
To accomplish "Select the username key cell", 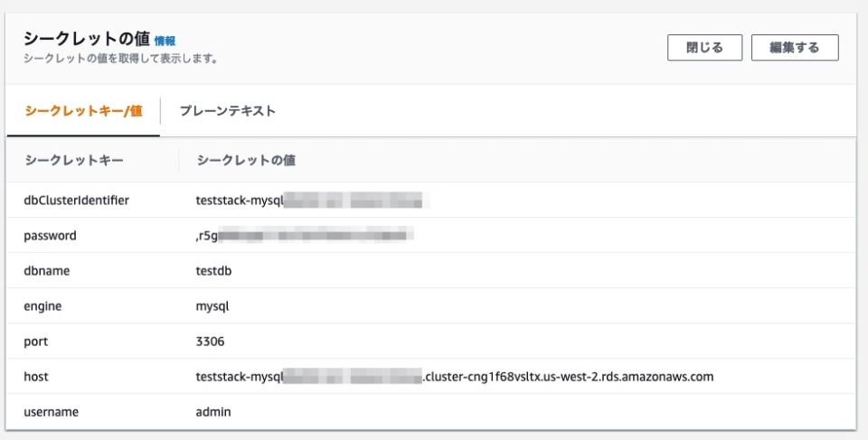I will tap(51, 412).
